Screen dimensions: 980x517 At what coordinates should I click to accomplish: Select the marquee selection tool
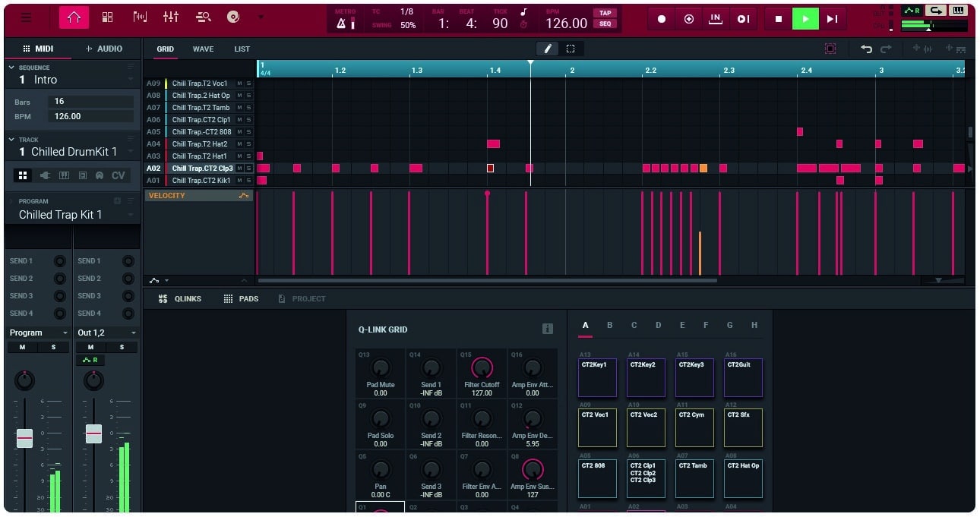coord(571,49)
